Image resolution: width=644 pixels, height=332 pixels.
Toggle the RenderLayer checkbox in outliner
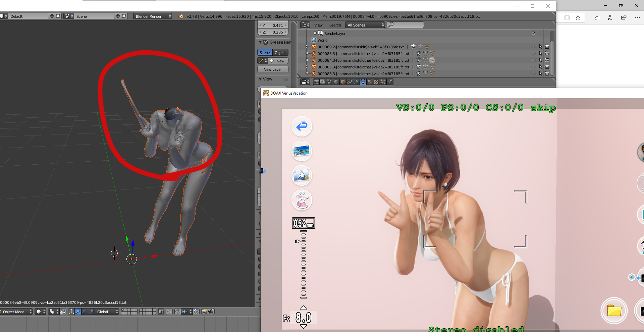click(x=534, y=33)
